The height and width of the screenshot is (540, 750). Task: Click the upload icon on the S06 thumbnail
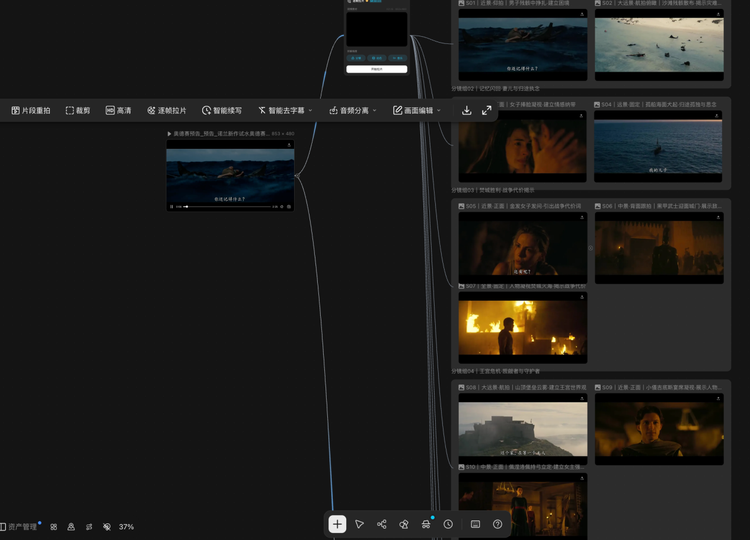(718, 217)
